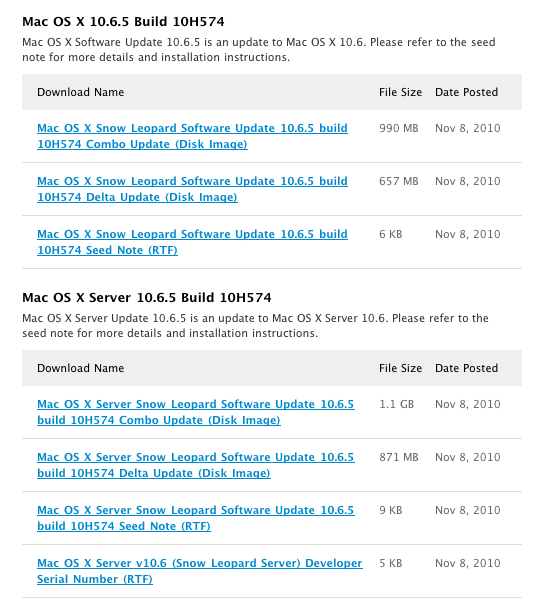Click the Download Name header in the first table
The width and height of the screenshot is (539, 605).
pyautogui.click(x=81, y=92)
